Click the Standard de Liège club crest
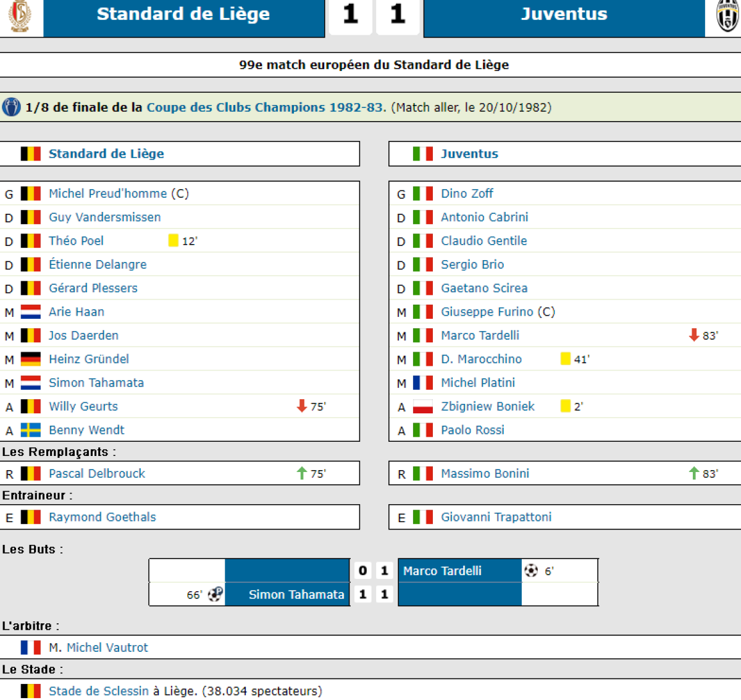This screenshot has height=700, width=741. pos(20,16)
